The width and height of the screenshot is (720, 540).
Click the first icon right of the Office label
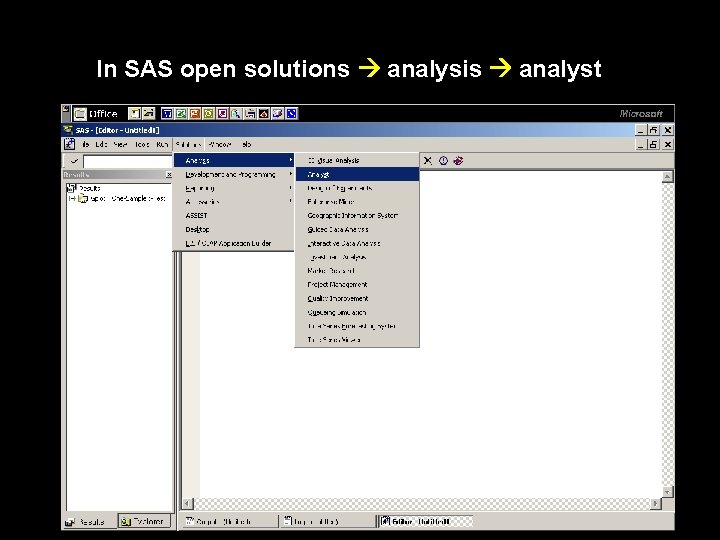[135, 113]
